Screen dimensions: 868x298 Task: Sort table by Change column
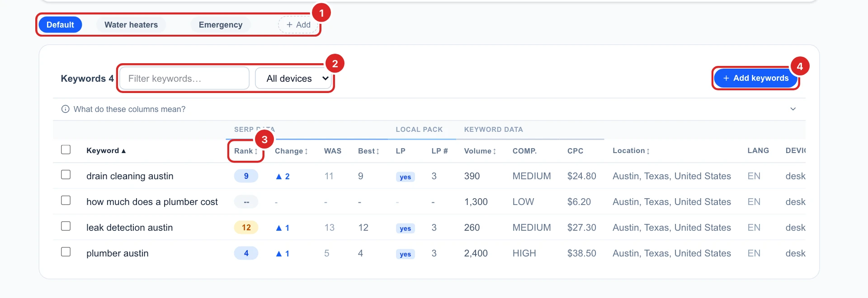(x=292, y=151)
